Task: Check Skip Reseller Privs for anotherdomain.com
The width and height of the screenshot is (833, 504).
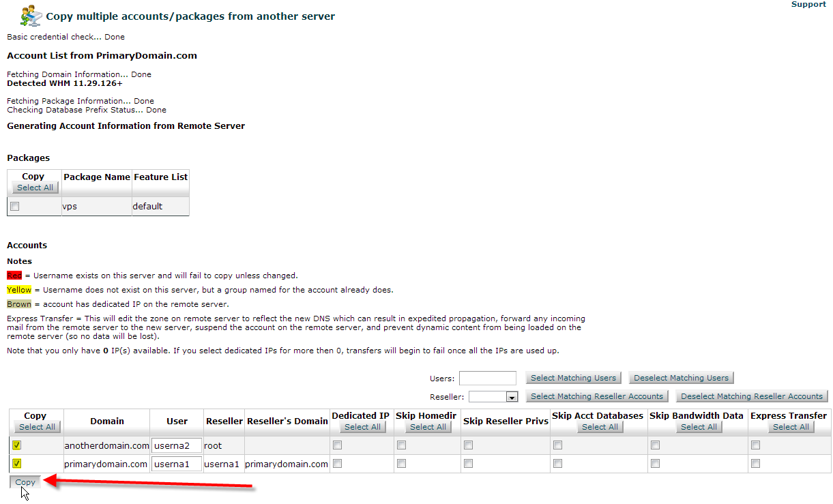Action: click(468, 445)
